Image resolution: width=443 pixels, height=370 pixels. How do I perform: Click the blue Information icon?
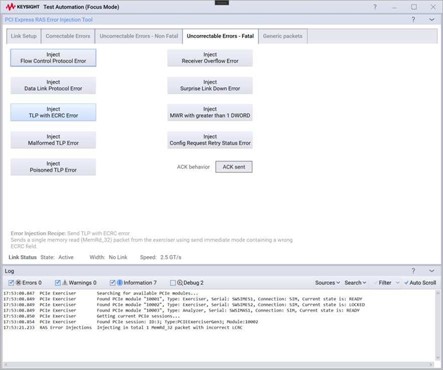(120, 283)
